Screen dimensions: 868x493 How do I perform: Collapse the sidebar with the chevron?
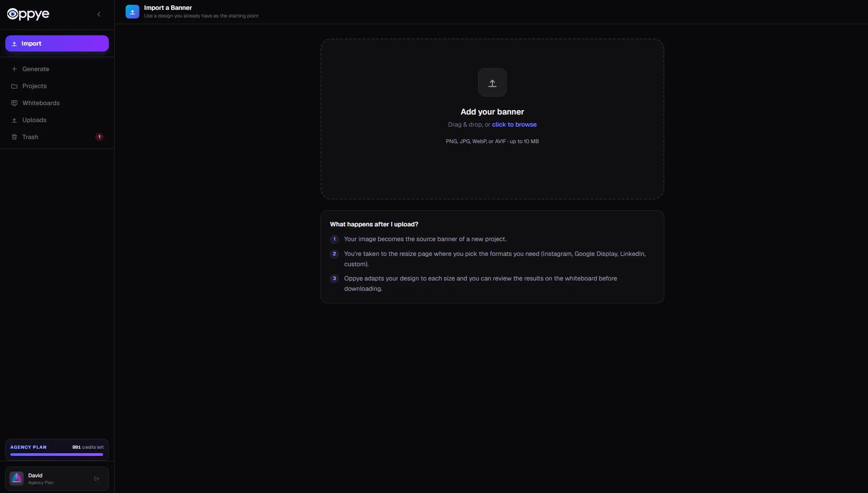pos(99,14)
